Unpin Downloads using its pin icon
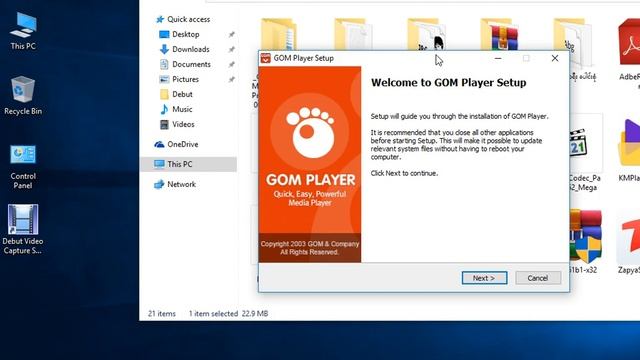 click(231, 49)
